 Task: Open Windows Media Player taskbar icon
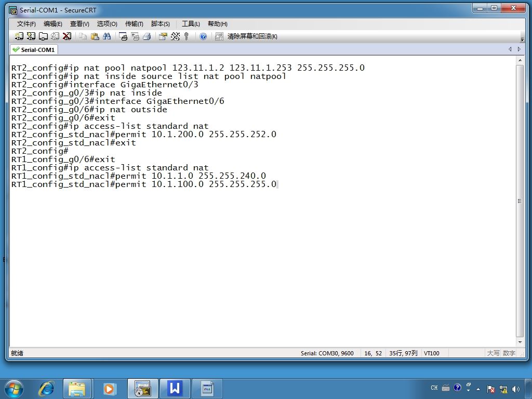coord(109,389)
